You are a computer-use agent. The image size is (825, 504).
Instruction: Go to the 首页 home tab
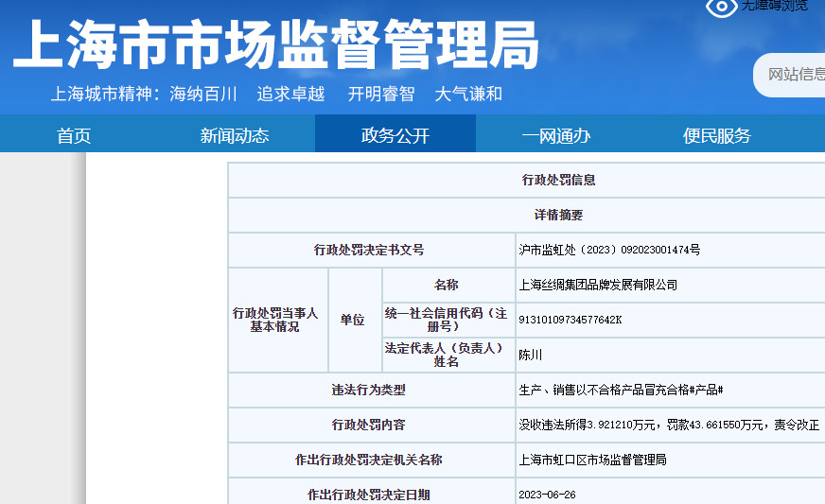pos(74,136)
